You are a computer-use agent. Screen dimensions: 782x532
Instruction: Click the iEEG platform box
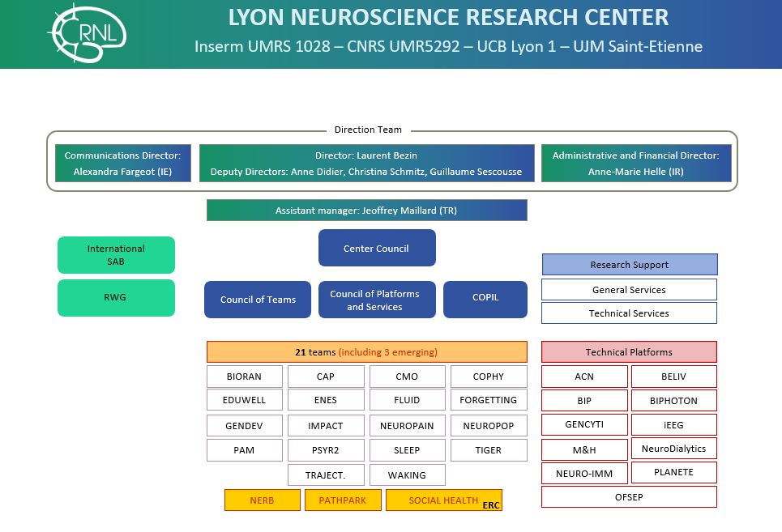click(673, 424)
